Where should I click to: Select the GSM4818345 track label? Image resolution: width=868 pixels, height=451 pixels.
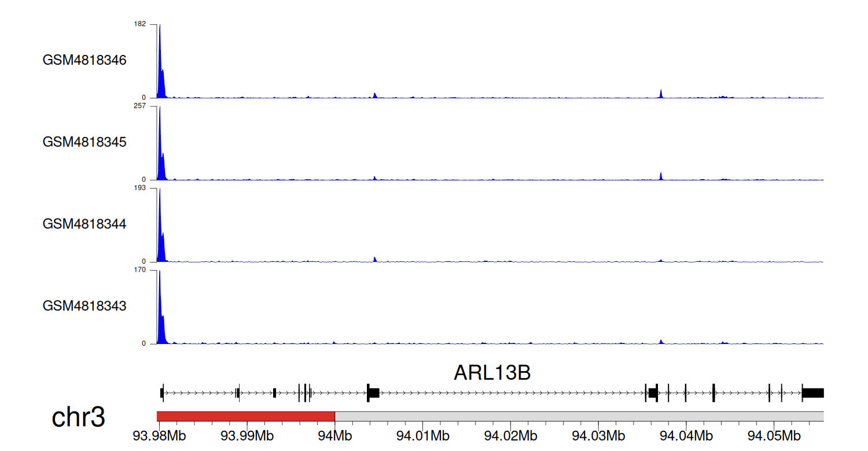click(84, 142)
